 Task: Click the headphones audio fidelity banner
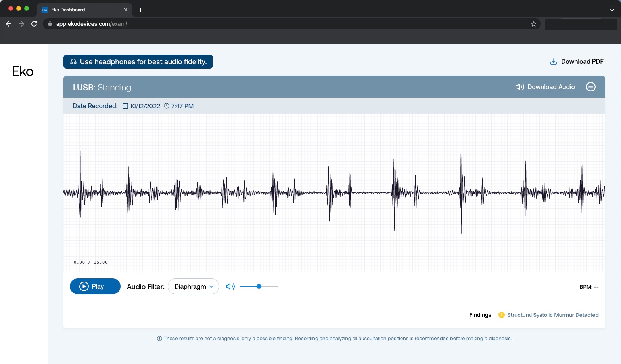(x=138, y=62)
